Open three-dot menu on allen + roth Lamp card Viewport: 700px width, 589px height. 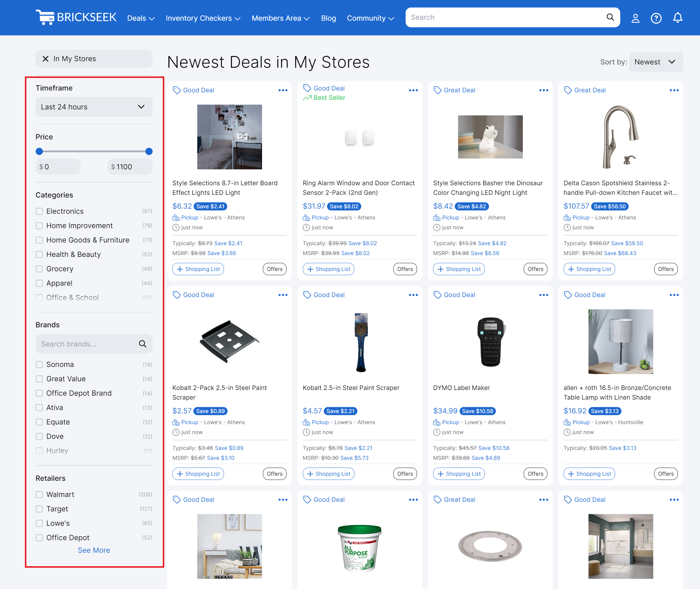pos(674,295)
